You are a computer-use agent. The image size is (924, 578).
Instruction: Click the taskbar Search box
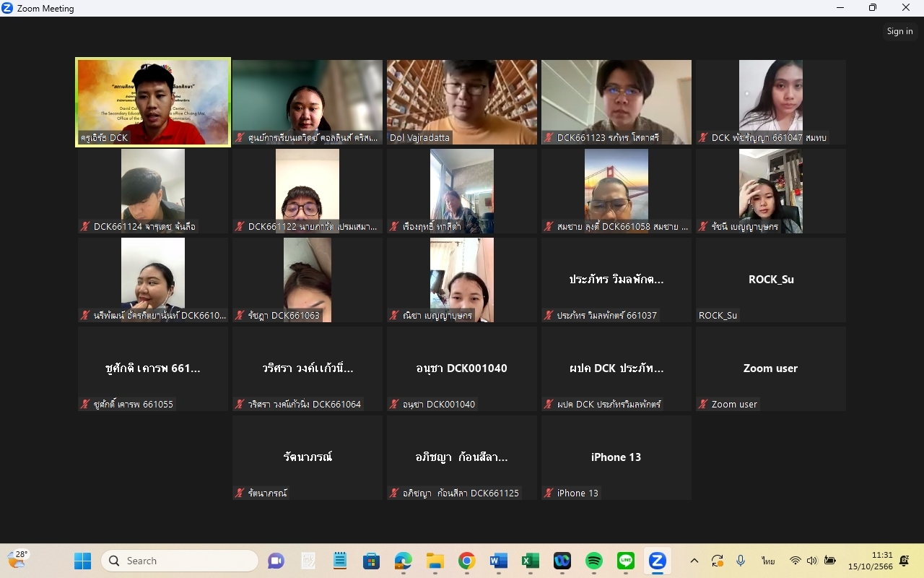(x=180, y=561)
